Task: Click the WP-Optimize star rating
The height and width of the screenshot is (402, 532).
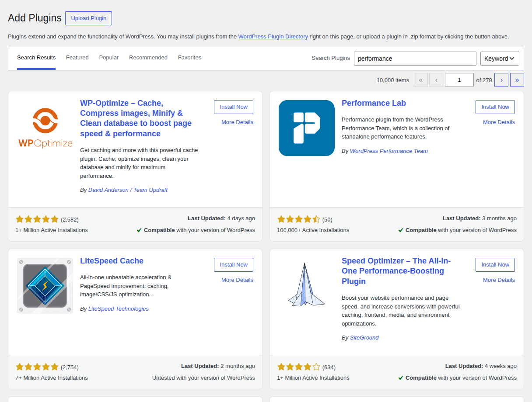Action: click(x=37, y=219)
